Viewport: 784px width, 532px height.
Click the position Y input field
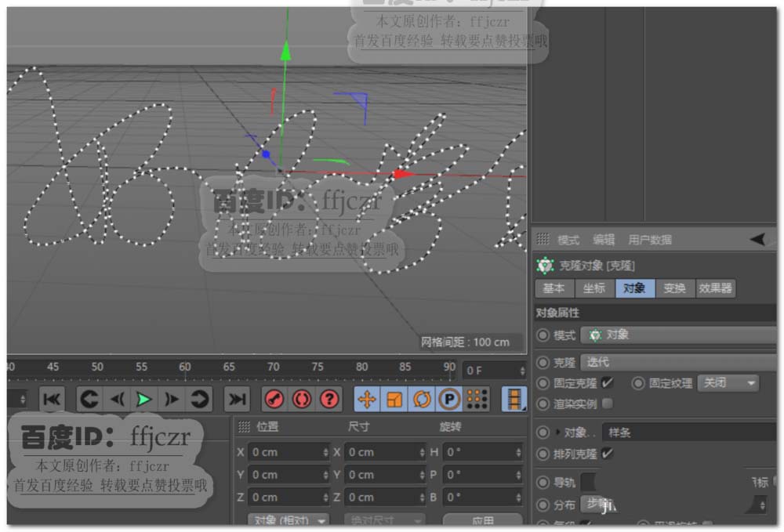(289, 475)
